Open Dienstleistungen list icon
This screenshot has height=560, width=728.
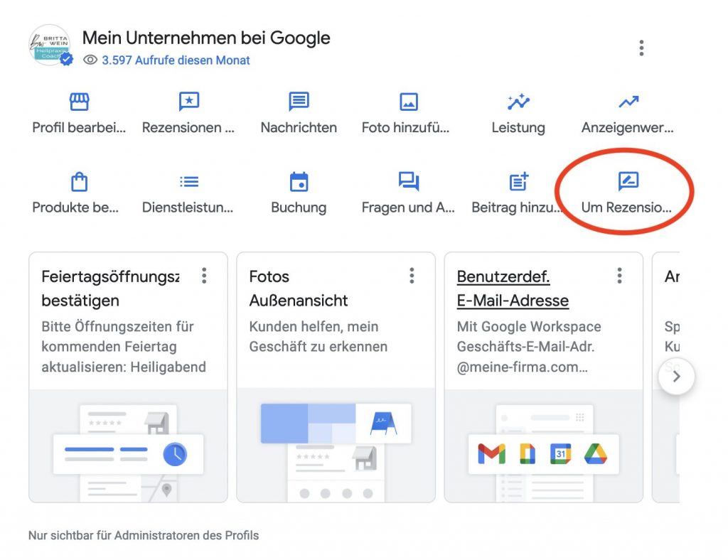[189, 181]
